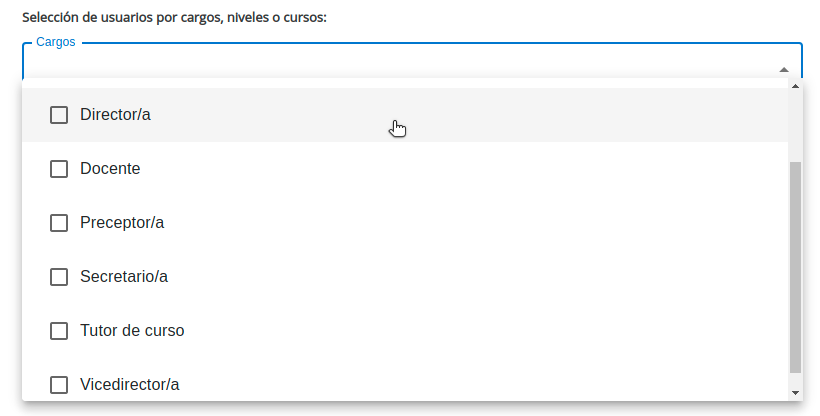Check the Tutor de curso checkbox
This screenshot has height=416, width=820.
59,331
